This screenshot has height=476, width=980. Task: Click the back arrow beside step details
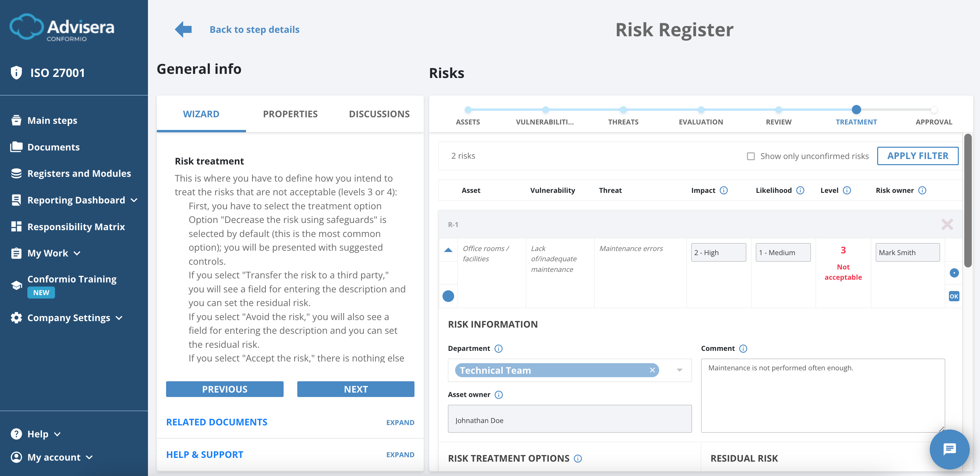point(183,29)
